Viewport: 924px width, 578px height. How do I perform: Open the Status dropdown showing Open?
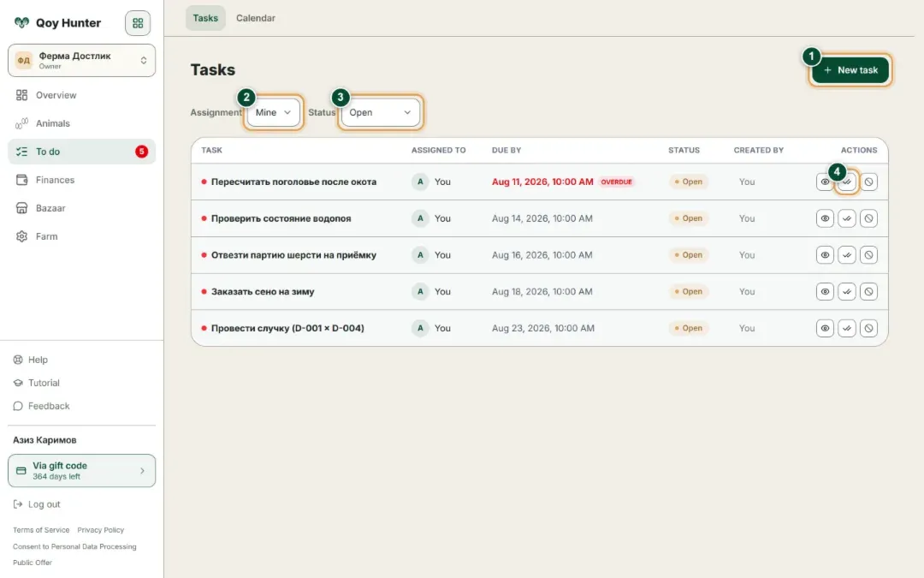(380, 112)
